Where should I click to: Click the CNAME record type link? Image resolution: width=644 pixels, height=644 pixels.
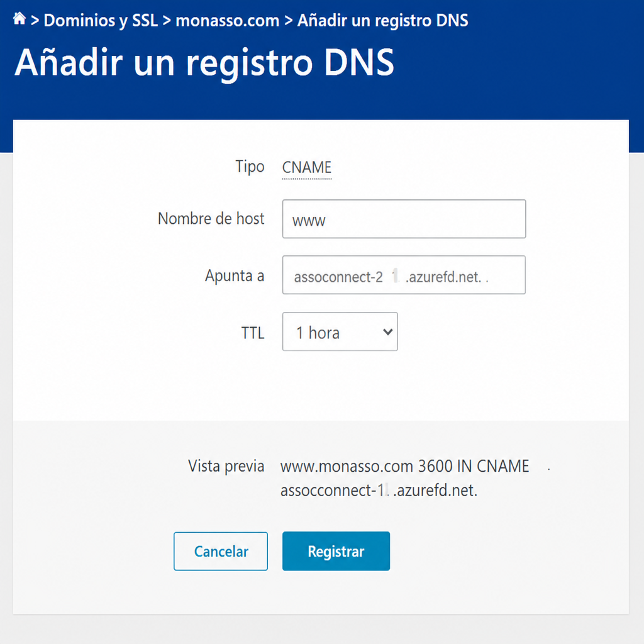point(307,167)
